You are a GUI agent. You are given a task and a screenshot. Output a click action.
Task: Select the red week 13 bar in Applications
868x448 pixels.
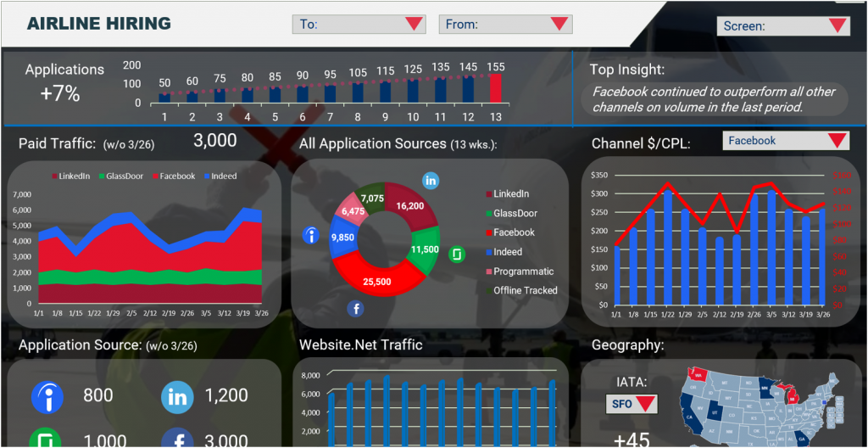click(x=496, y=88)
